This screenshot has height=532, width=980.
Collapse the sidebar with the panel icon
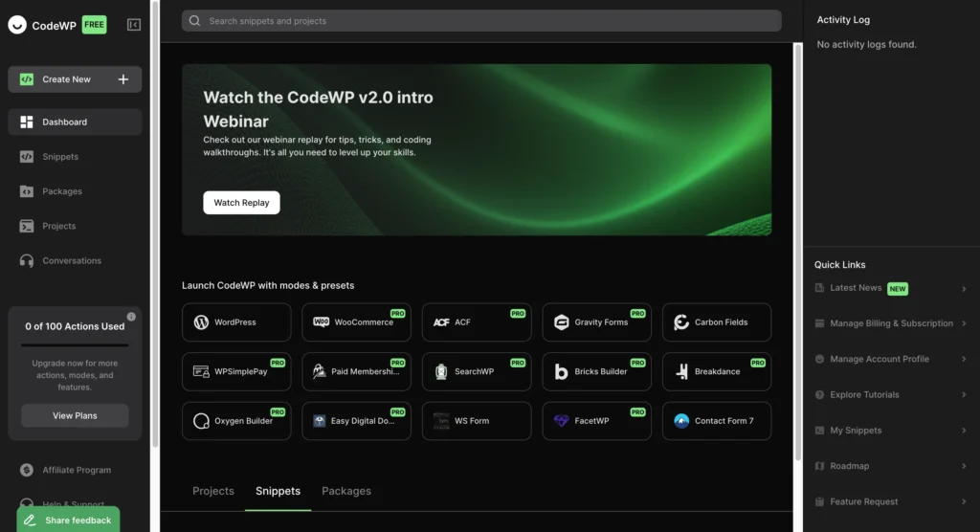click(x=134, y=25)
